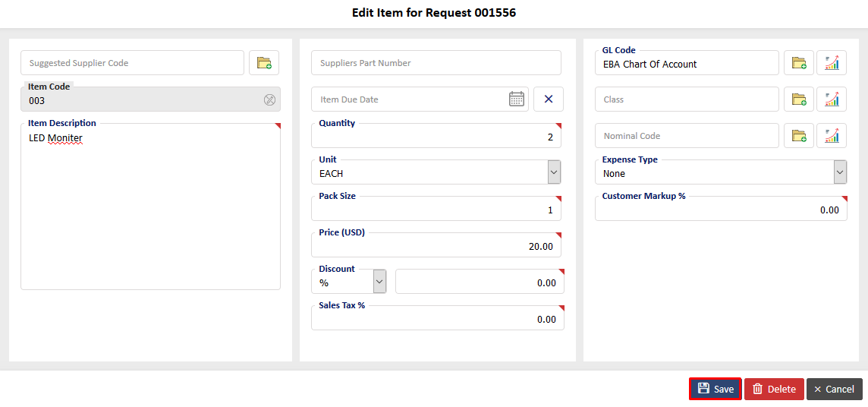The width and height of the screenshot is (868, 407).
Task: Click the GL Code field with EBA Chart
Action: (x=687, y=62)
